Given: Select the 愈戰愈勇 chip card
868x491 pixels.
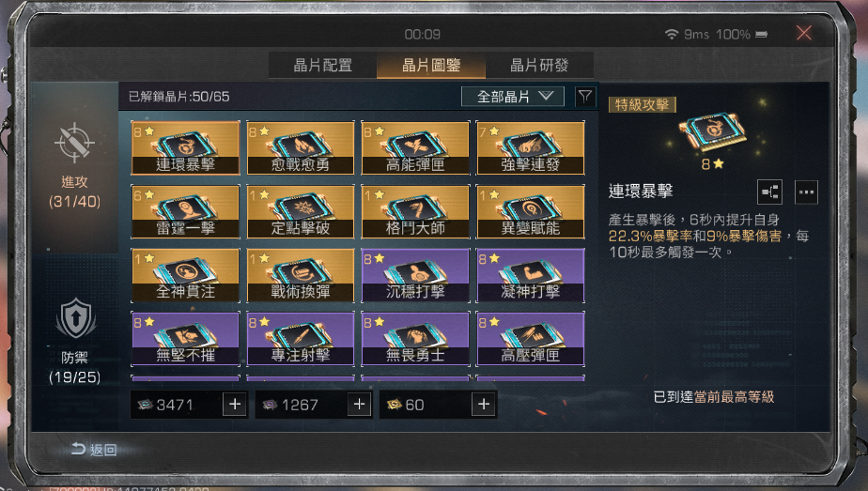Looking at the screenshot, I should 301,147.
